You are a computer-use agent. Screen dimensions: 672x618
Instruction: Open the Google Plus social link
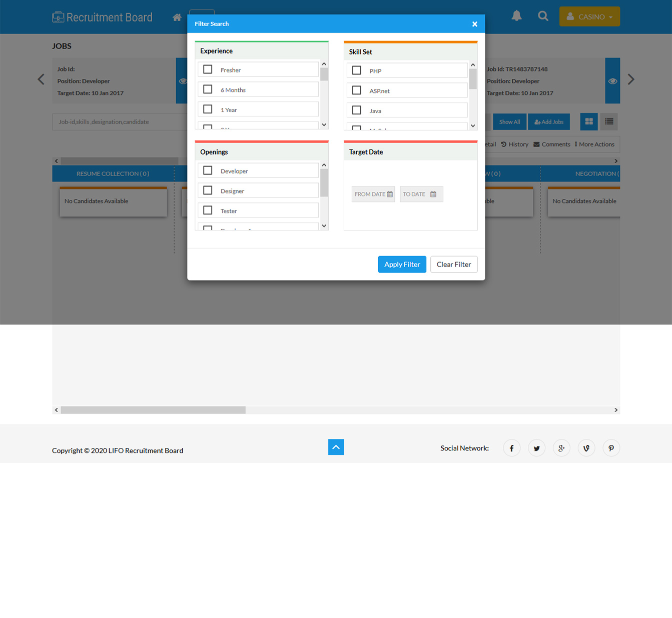click(x=561, y=448)
